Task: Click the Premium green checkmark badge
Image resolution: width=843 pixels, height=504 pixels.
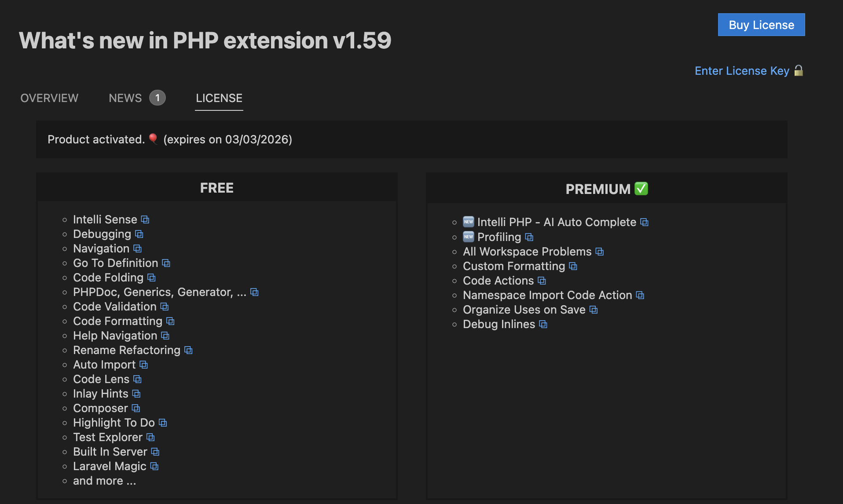Action: (x=641, y=189)
